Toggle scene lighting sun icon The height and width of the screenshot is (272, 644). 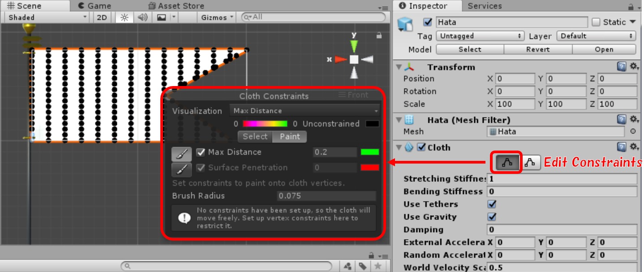click(124, 17)
